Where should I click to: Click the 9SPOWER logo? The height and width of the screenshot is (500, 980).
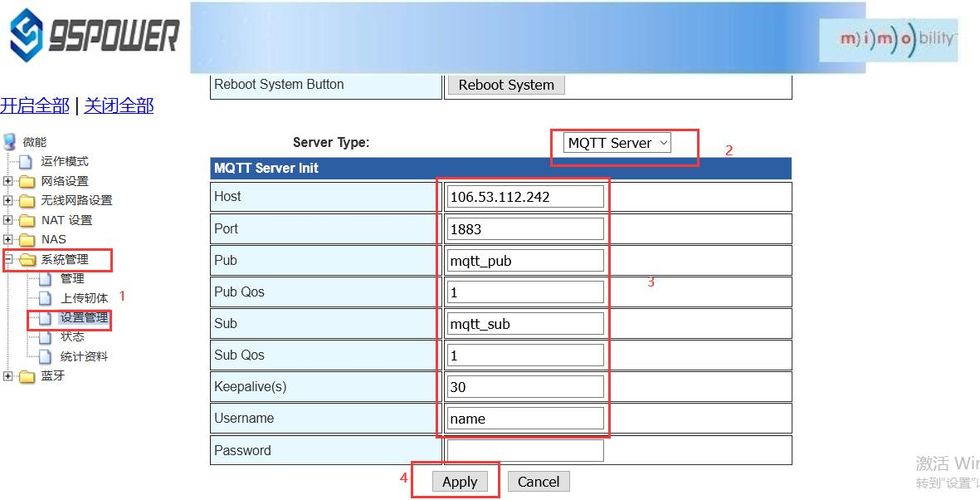pos(93,36)
